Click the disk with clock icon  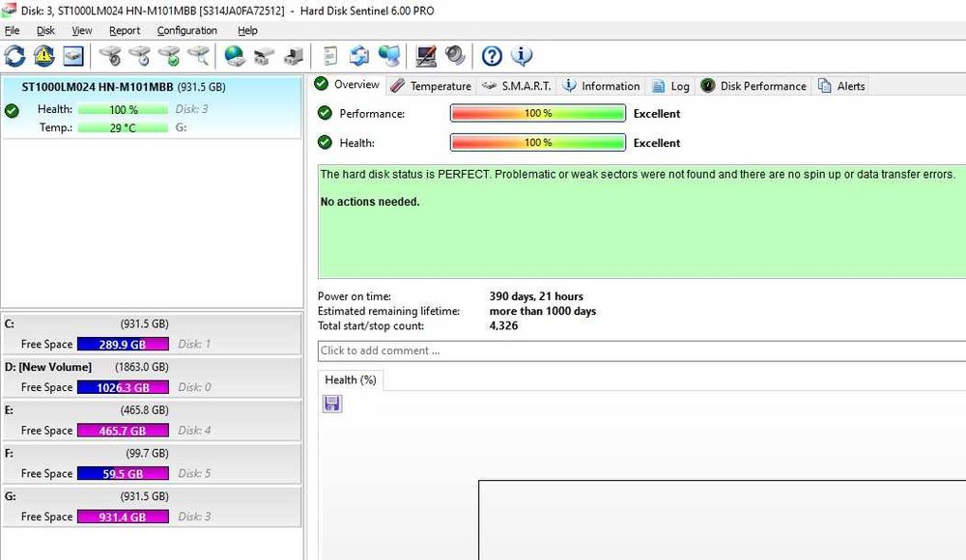140,56
